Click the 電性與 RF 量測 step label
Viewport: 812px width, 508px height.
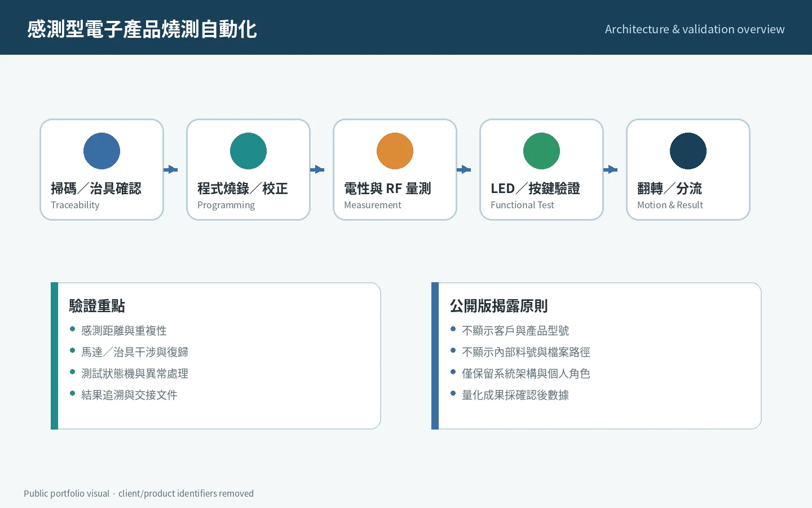pos(387,189)
